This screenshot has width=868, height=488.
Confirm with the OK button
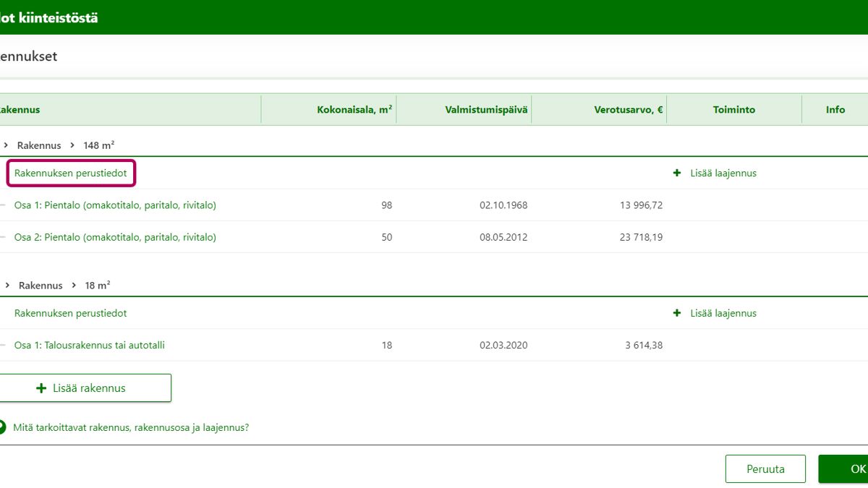[848, 469]
